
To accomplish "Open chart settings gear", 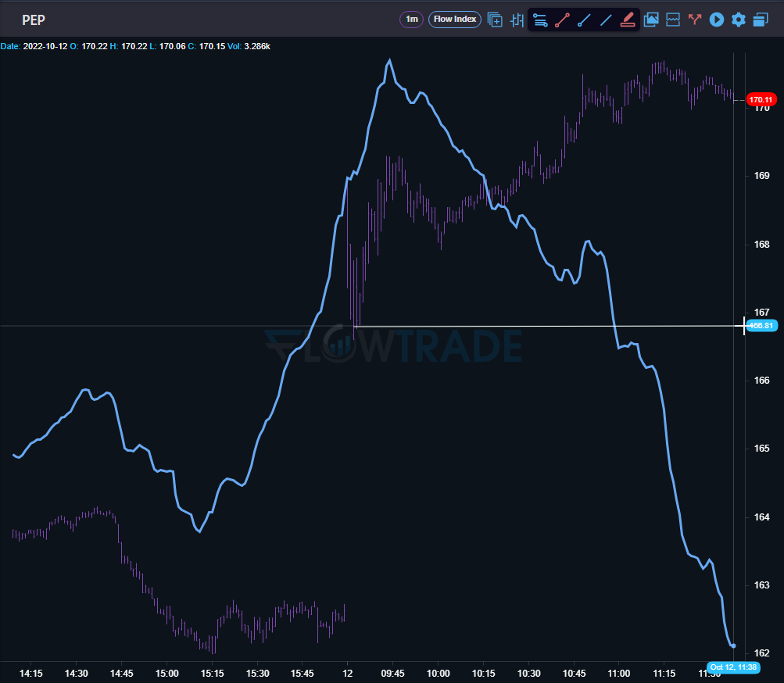I will [739, 20].
